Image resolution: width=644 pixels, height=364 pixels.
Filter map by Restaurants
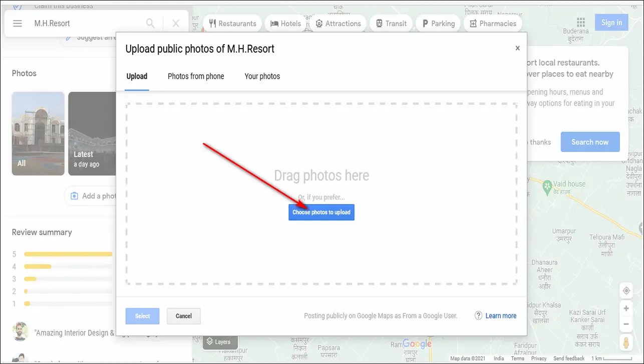pos(232,24)
